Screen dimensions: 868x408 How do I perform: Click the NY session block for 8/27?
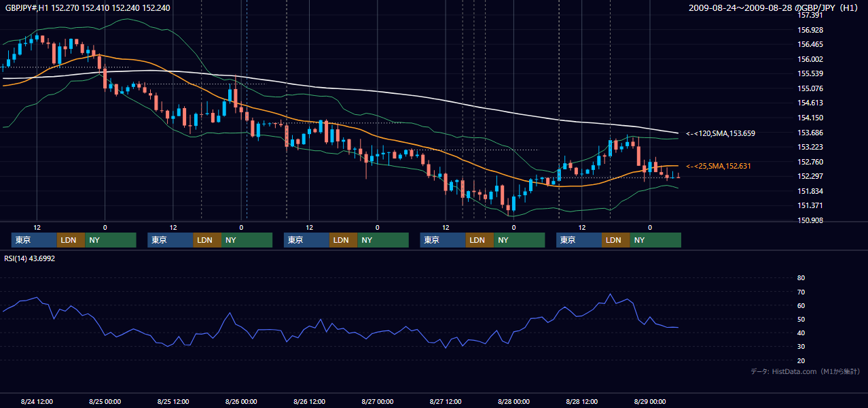tap(520, 240)
